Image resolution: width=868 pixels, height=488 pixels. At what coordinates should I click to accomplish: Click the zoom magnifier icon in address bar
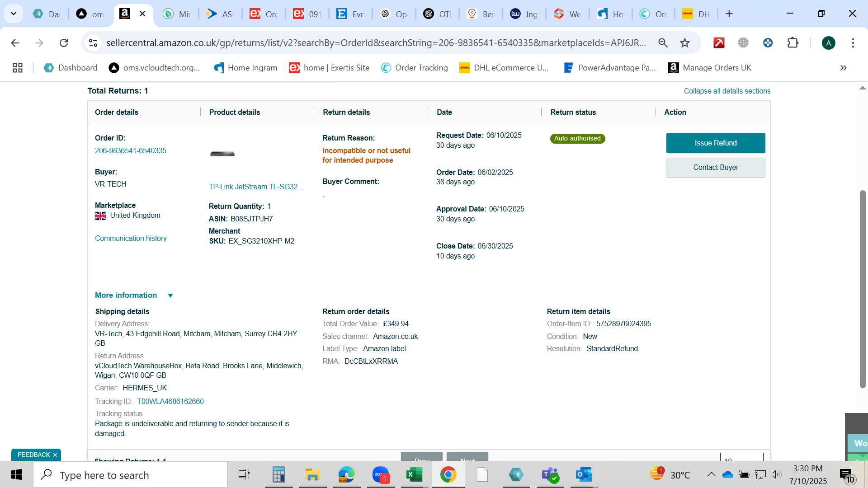tap(663, 43)
